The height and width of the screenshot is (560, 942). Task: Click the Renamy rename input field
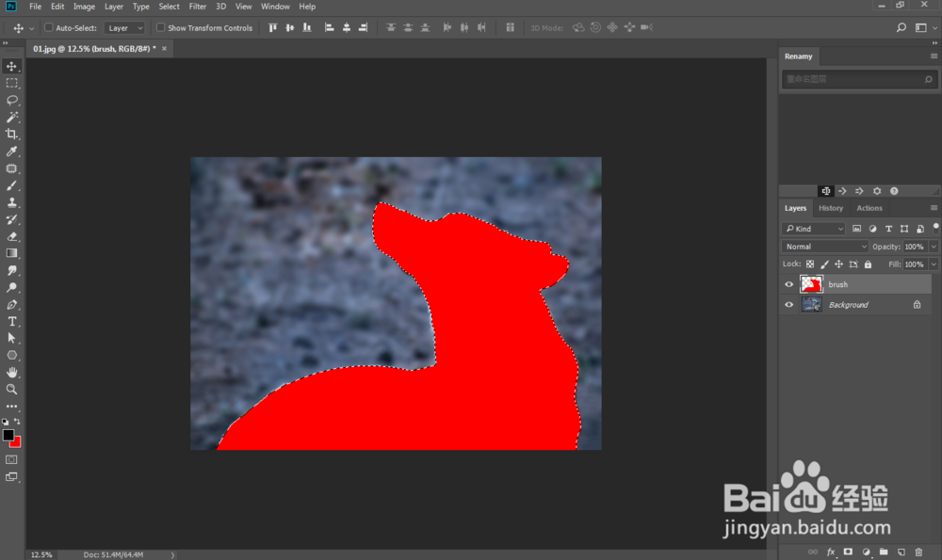pyautogui.click(x=858, y=79)
